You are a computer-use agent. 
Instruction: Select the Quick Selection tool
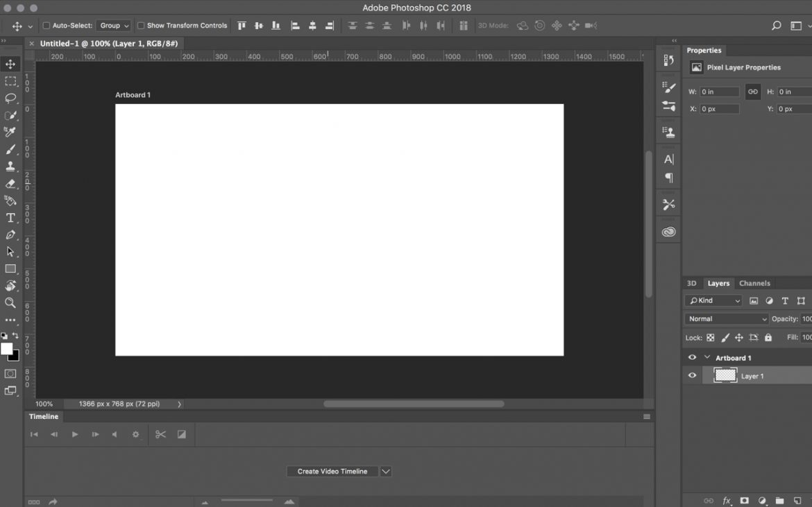coord(10,115)
